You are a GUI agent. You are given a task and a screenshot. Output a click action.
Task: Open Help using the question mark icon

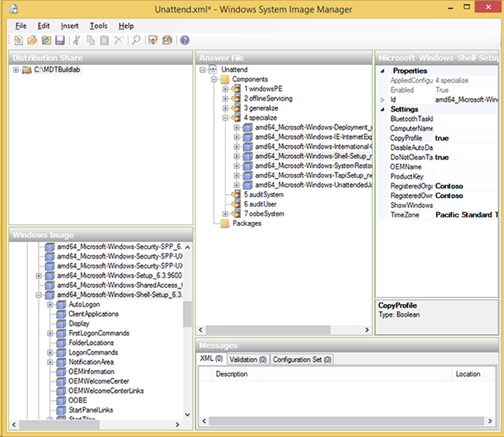pos(185,40)
